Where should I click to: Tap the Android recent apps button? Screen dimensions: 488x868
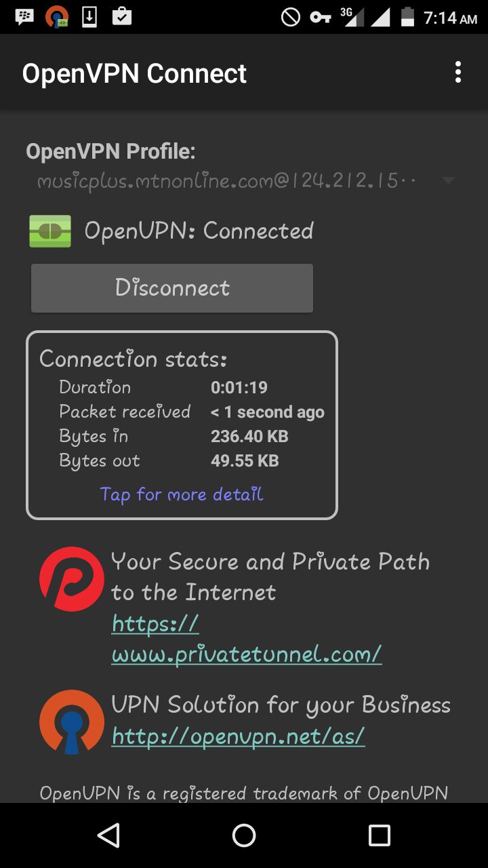pyautogui.click(x=380, y=835)
